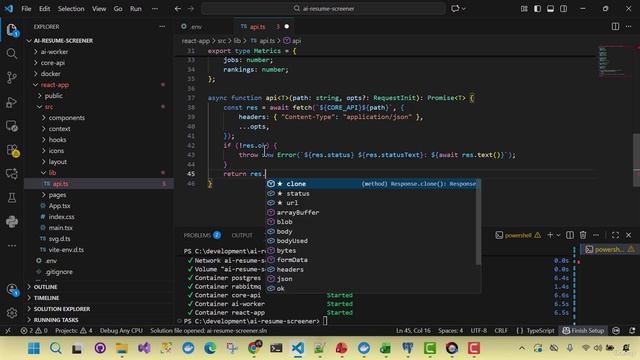
Task: Go forward in navigation history
Action: tap(191, 9)
